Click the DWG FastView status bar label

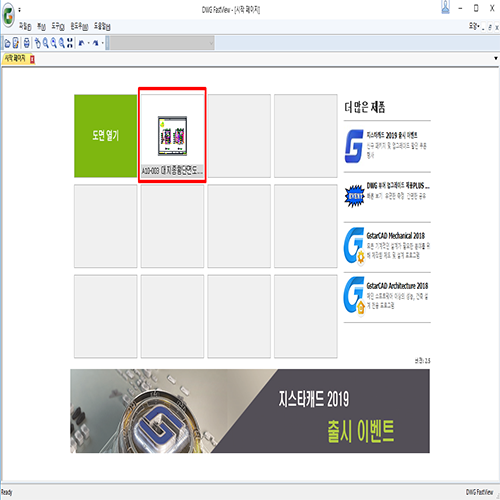click(479, 492)
